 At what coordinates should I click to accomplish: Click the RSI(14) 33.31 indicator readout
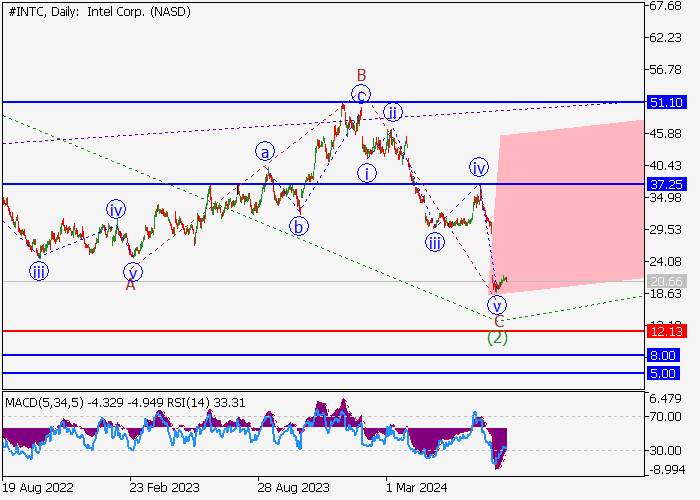206,403
